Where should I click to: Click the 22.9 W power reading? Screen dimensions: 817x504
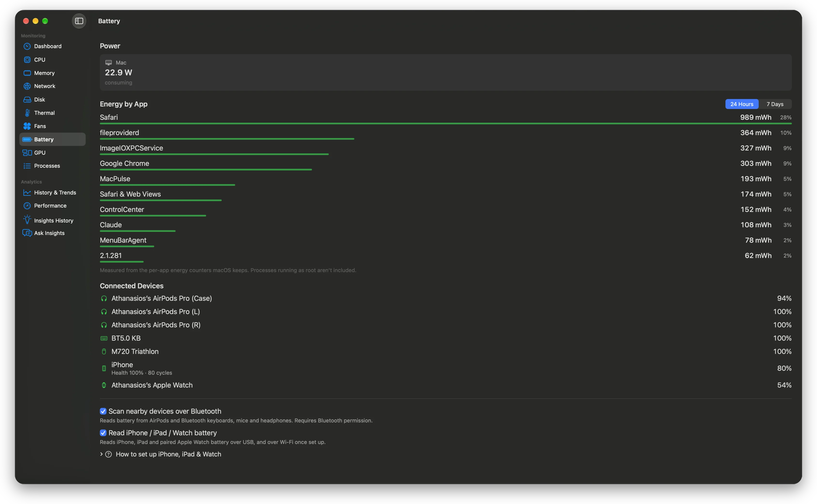tap(118, 73)
